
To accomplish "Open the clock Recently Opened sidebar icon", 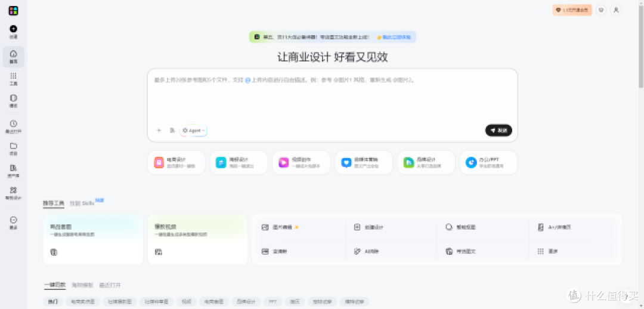I will click(13, 123).
